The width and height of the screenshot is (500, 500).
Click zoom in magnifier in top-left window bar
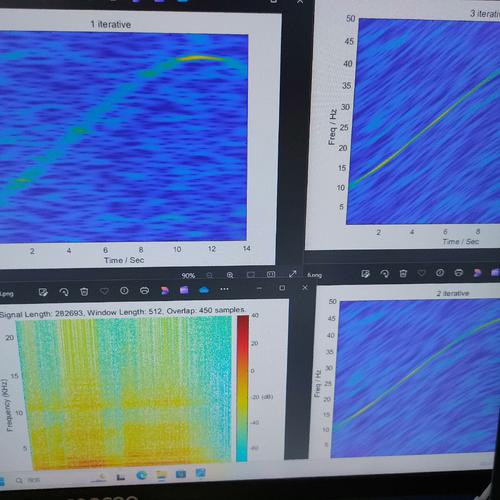click(230, 275)
